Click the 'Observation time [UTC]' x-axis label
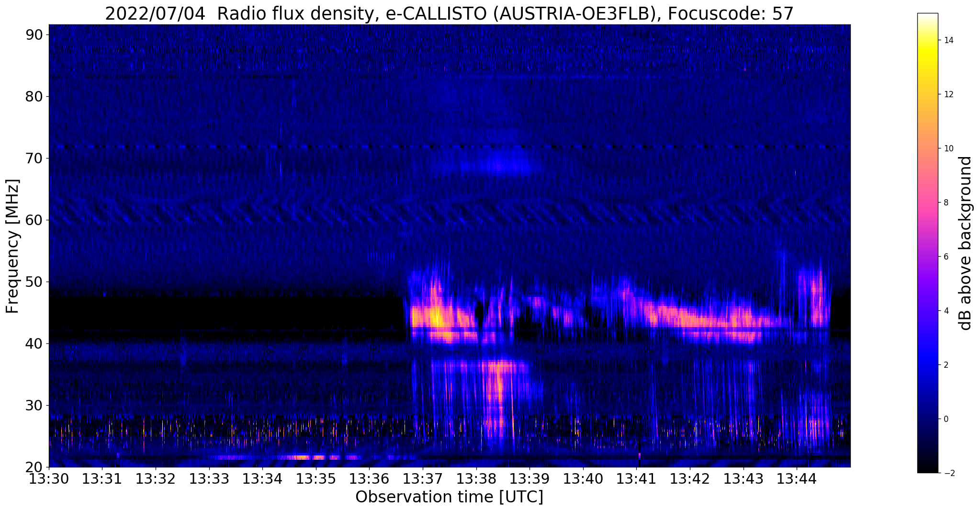This screenshot has width=980, height=511. (449, 497)
